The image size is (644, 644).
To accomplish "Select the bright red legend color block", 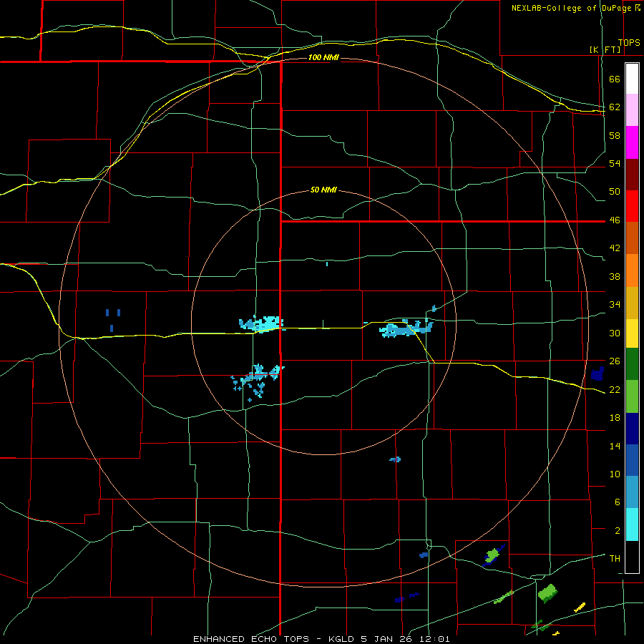I will click(632, 206).
